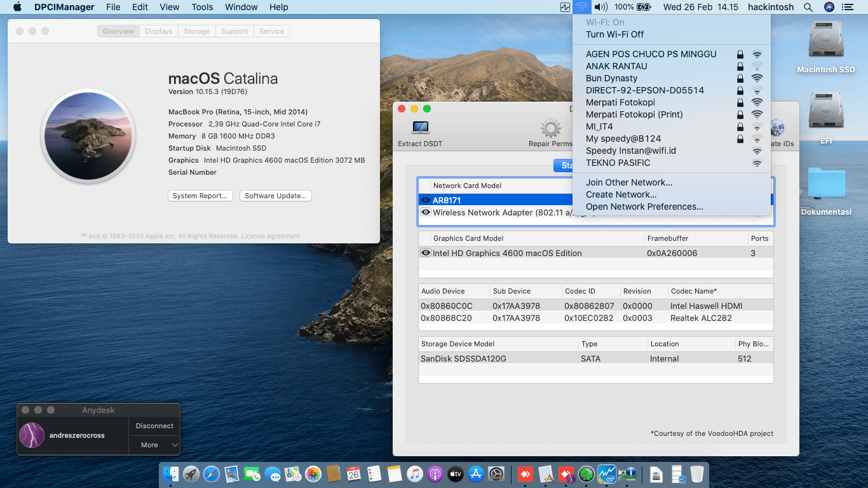Screen dimensions: 868x488
Task: Activate Siri from the menu bar
Action: tap(829, 7)
